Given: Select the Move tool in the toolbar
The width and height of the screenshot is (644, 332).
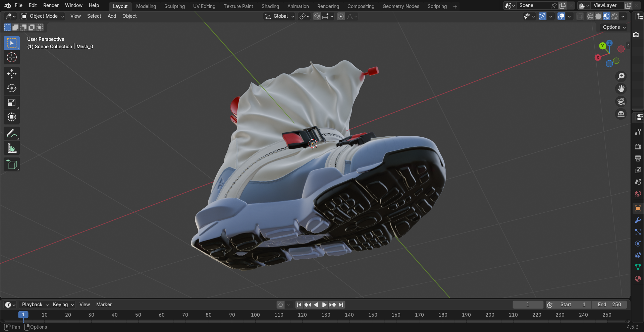Looking at the screenshot, I should [x=11, y=74].
